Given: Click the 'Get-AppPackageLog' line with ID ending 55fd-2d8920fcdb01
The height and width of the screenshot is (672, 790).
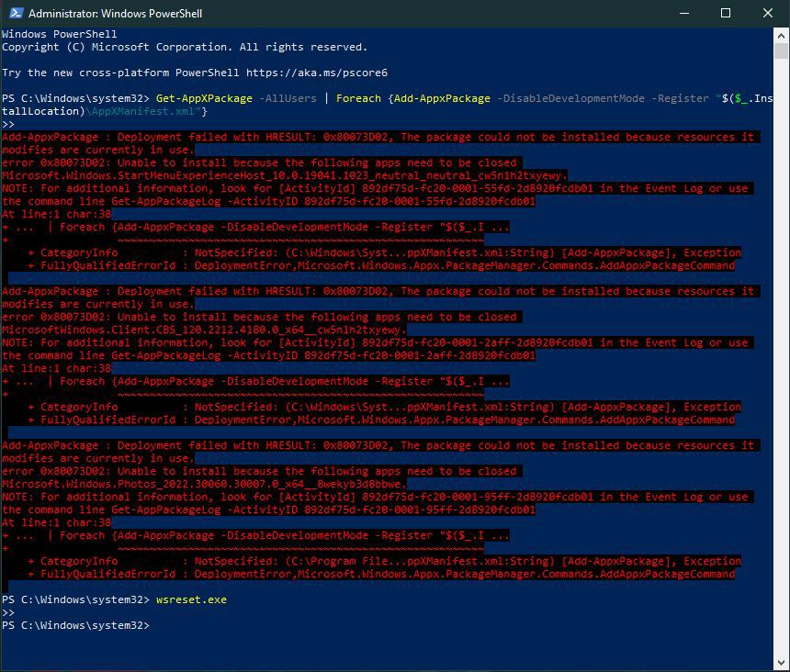Looking at the screenshot, I should click(268, 201).
